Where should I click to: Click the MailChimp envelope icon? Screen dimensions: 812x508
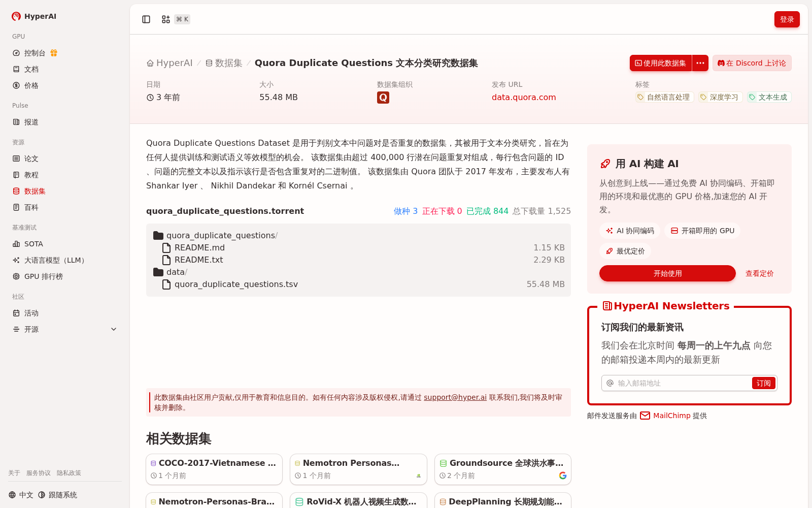tap(645, 416)
